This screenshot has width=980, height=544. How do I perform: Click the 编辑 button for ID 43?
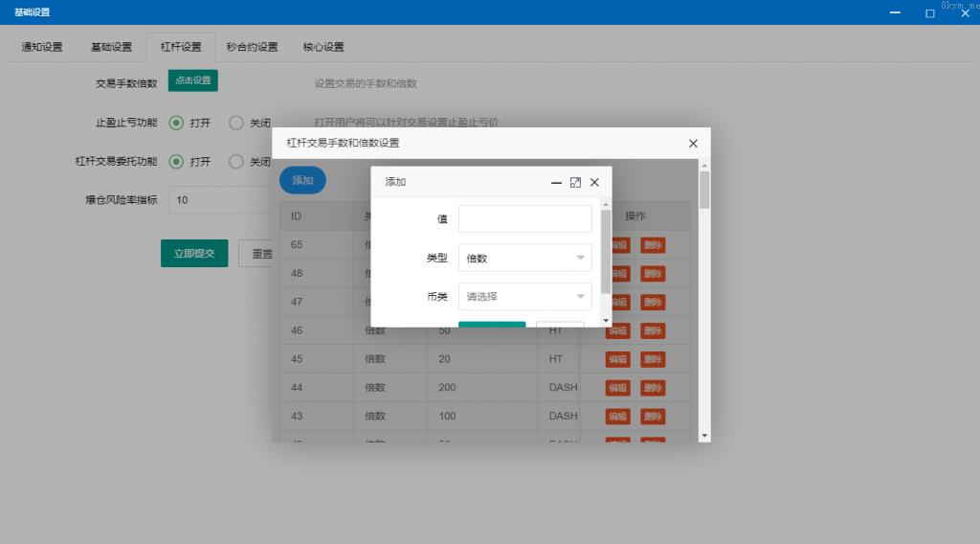tap(617, 417)
